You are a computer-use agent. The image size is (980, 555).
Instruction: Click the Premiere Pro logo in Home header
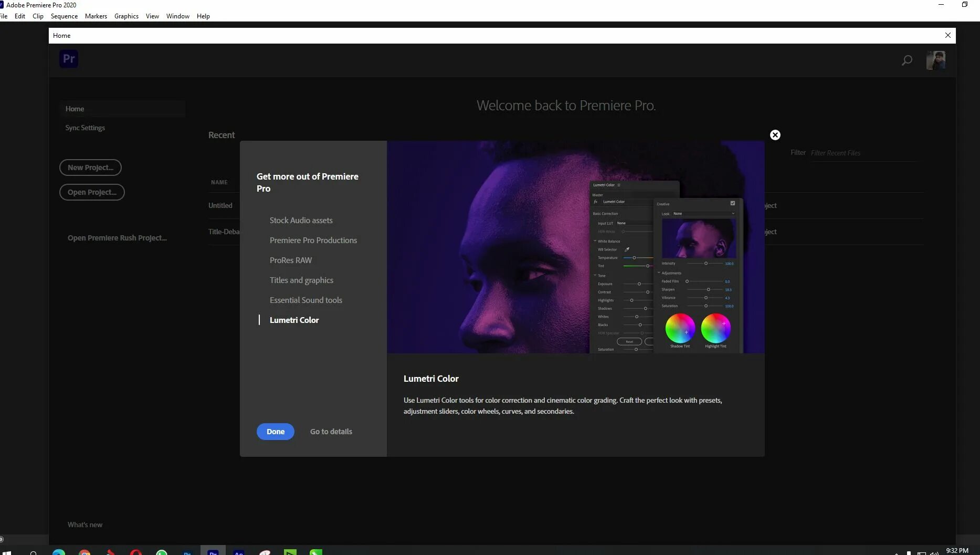[69, 59]
